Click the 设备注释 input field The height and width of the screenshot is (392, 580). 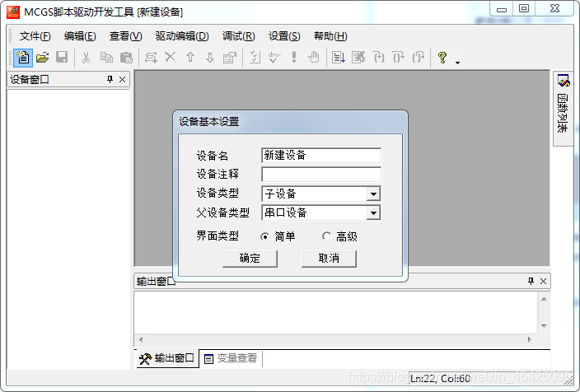[321, 175]
